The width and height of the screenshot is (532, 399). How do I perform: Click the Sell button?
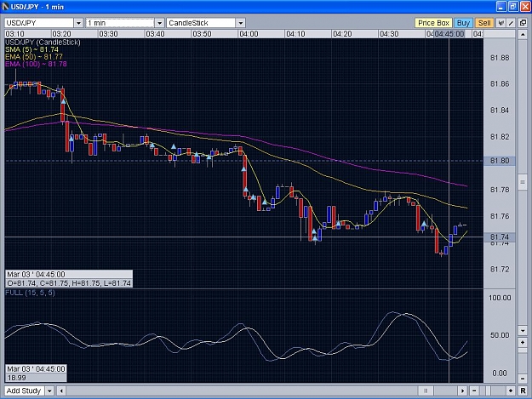pos(484,23)
